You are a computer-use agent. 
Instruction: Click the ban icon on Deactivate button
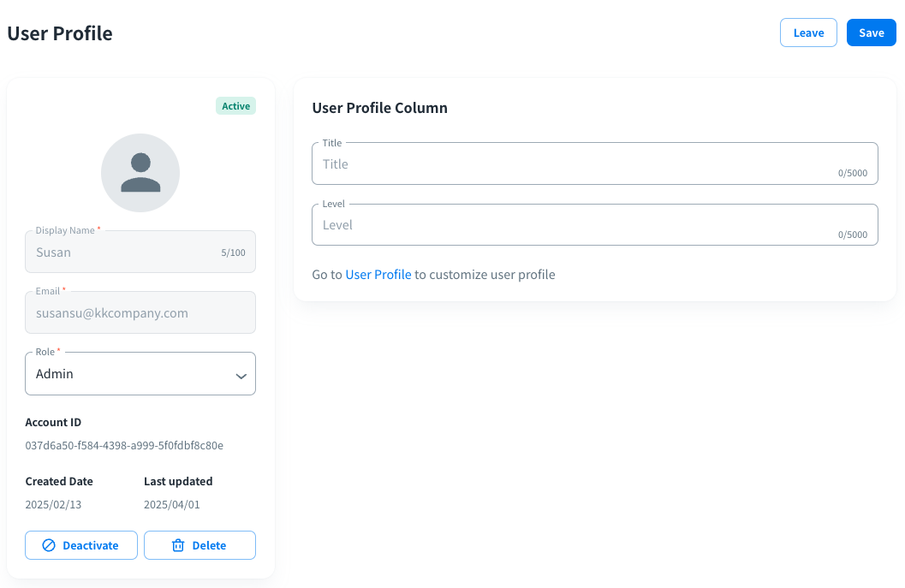(49, 545)
